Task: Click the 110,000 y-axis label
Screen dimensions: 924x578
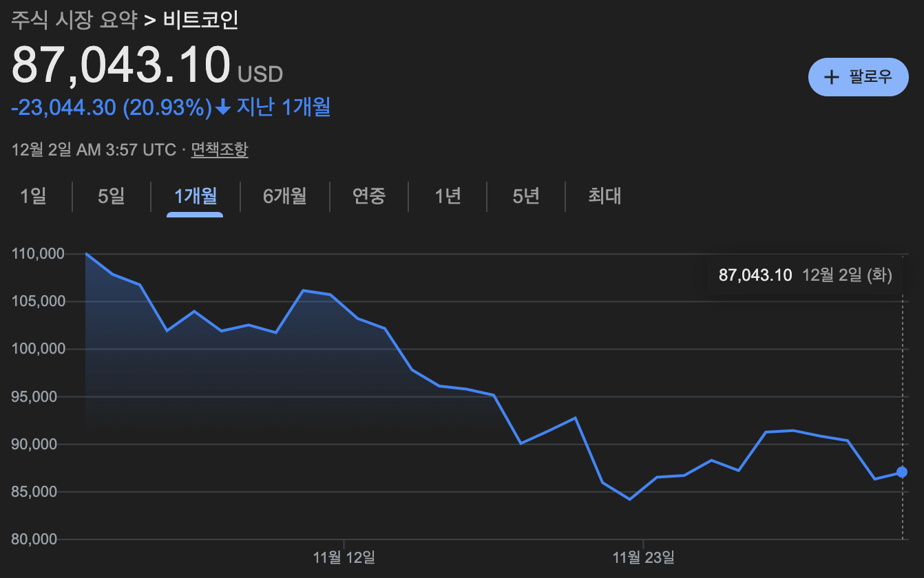Action: 39,254
